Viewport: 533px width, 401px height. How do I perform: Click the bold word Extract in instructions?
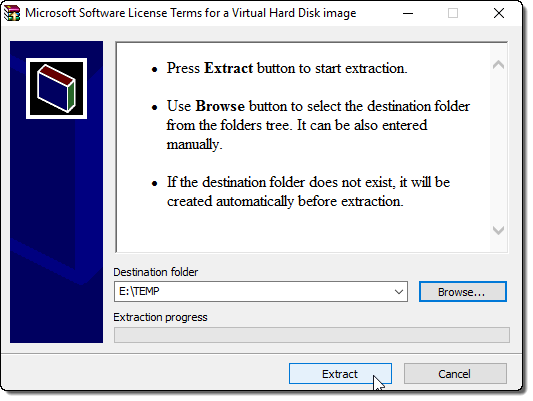point(228,68)
